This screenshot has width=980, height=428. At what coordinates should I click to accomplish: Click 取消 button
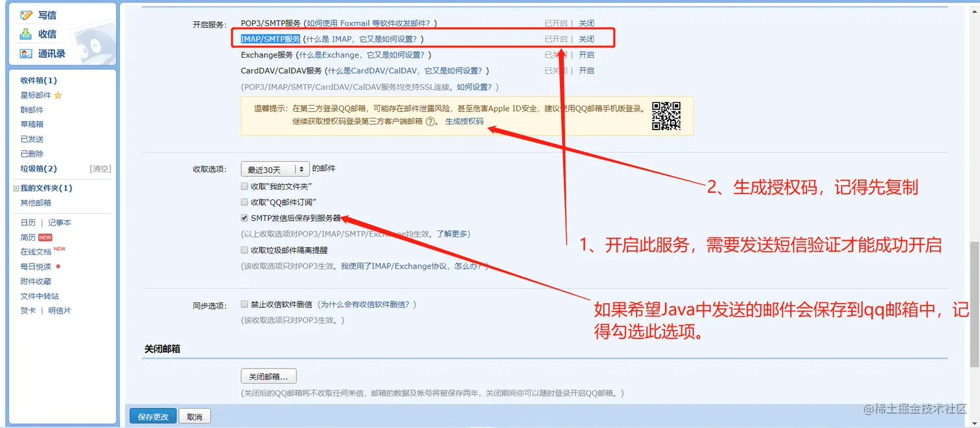[x=194, y=416]
